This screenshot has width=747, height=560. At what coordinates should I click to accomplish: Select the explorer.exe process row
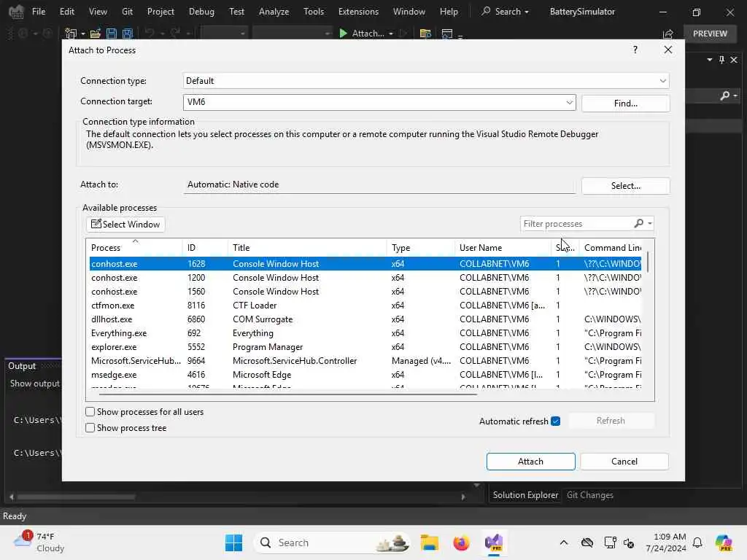pyautogui.click(x=365, y=346)
